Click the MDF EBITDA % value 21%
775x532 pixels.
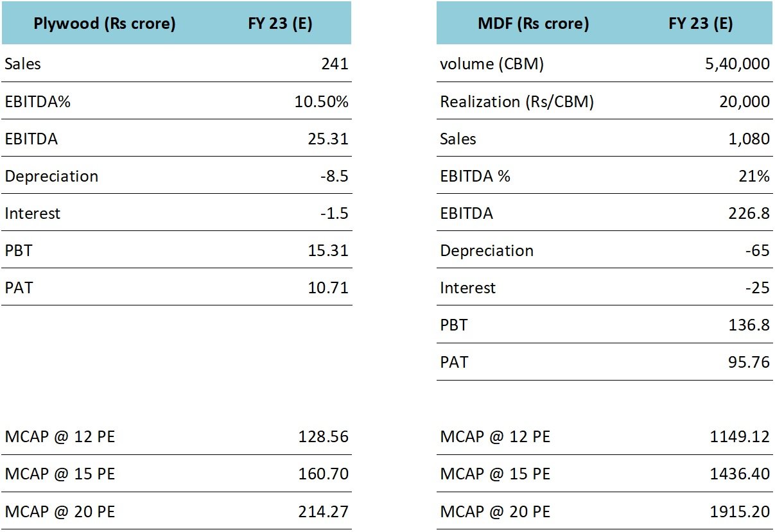pos(754,176)
